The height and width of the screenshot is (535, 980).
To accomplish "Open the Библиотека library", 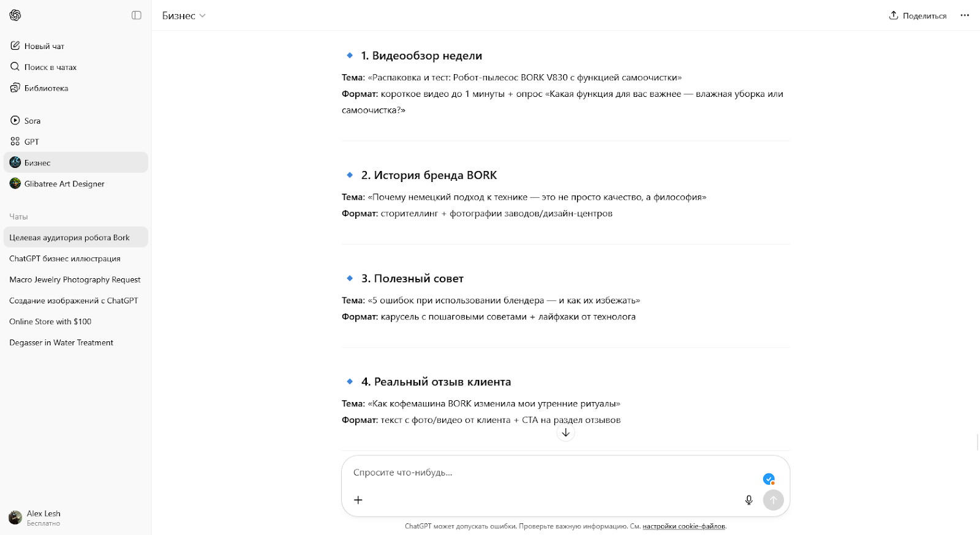I will pos(76,88).
